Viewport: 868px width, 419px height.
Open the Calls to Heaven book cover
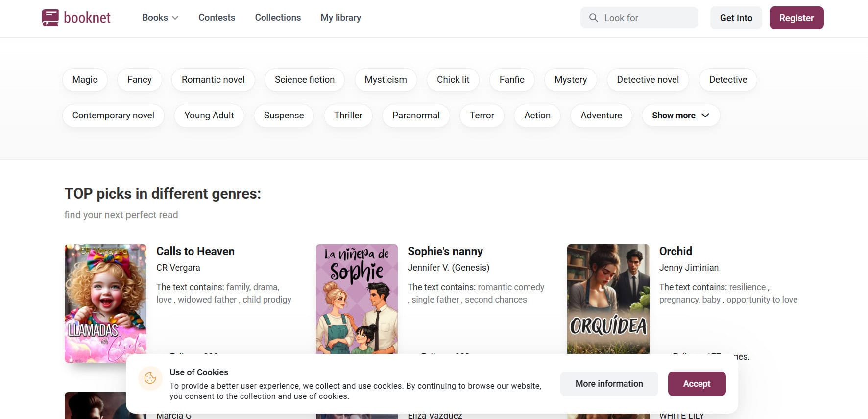click(x=105, y=299)
